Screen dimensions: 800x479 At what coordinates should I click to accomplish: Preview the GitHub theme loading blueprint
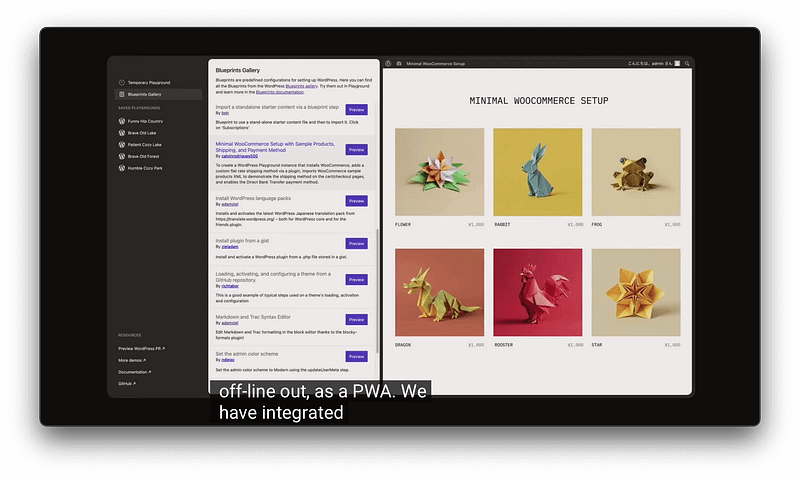click(x=357, y=280)
